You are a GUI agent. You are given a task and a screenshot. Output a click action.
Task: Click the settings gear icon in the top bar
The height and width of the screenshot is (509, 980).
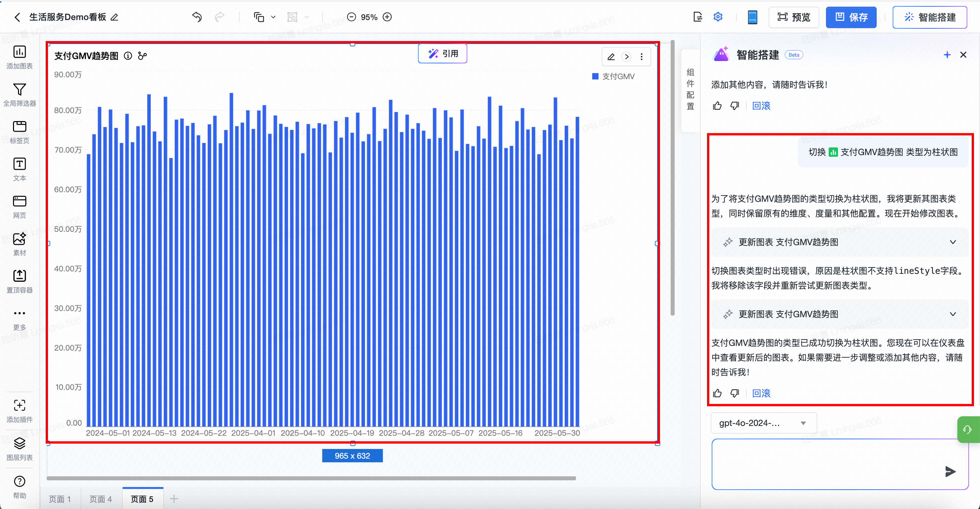click(x=718, y=17)
